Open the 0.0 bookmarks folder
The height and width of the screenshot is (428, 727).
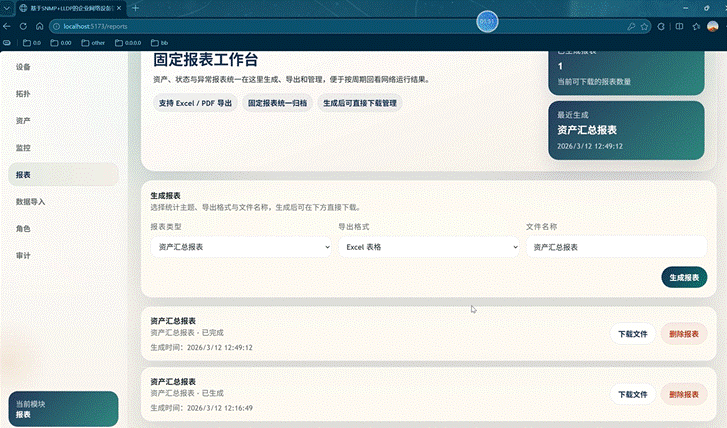click(x=32, y=43)
